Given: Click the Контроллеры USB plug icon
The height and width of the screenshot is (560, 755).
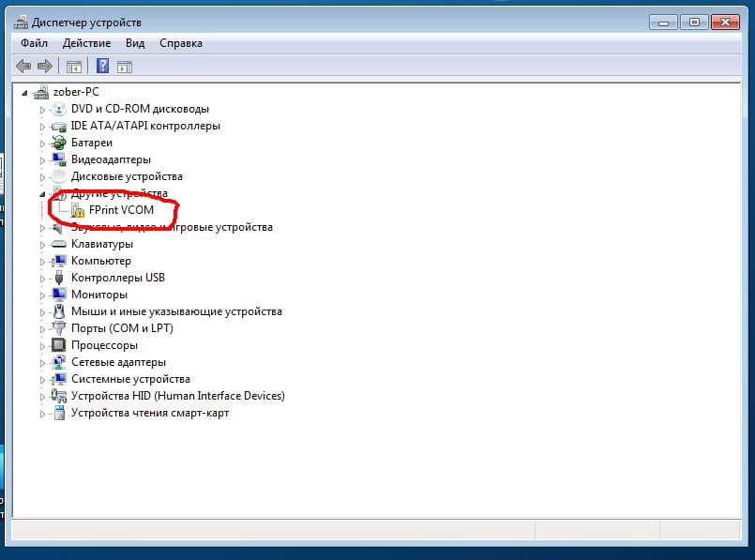Looking at the screenshot, I should click(x=59, y=278).
